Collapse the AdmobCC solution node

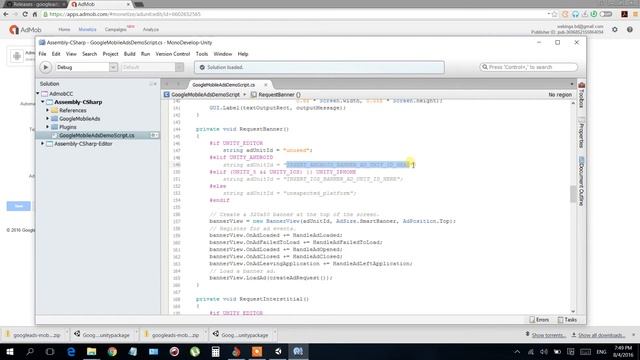(x=38, y=93)
